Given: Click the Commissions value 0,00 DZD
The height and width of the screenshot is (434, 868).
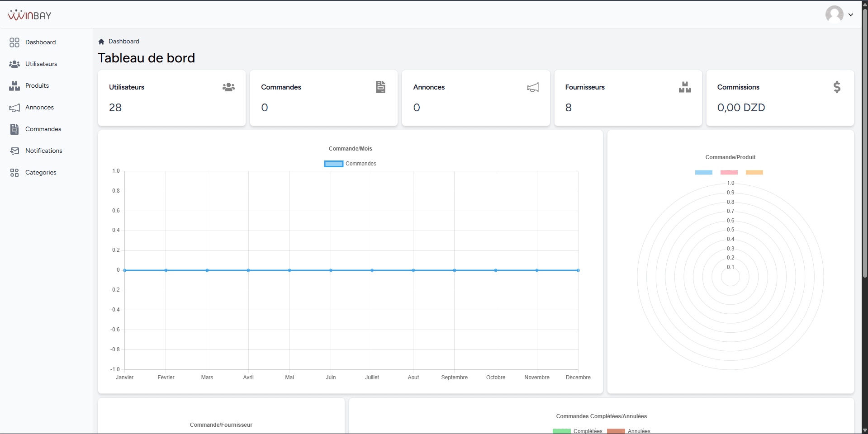Looking at the screenshot, I should tap(741, 108).
